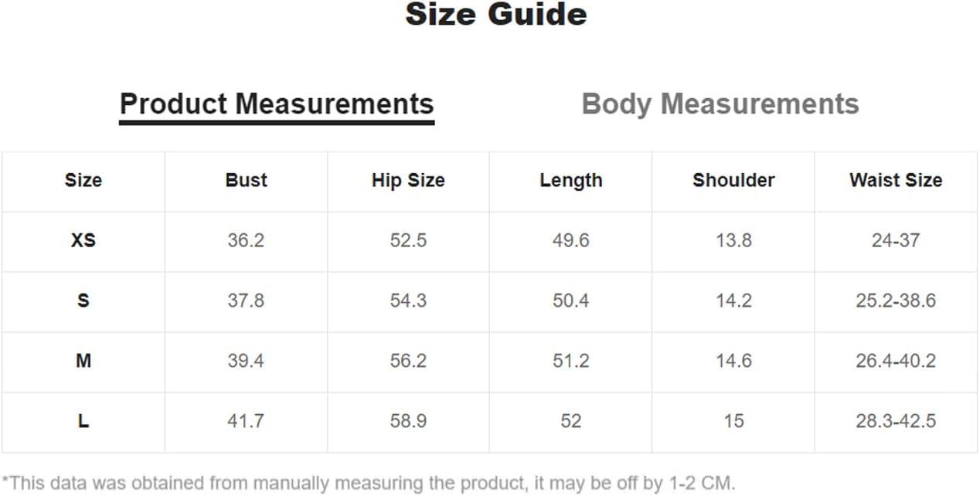Click the Waist Size column header
This screenshot has height=496, width=980.
click(x=896, y=180)
